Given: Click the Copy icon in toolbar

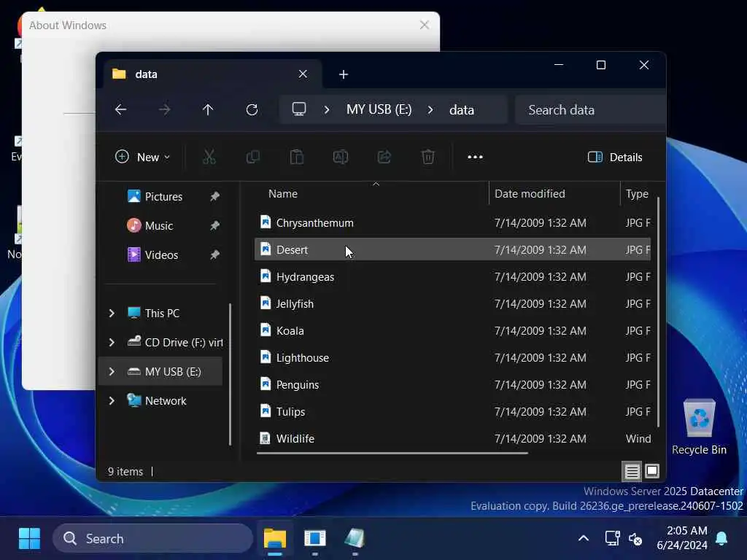Looking at the screenshot, I should click(x=253, y=157).
